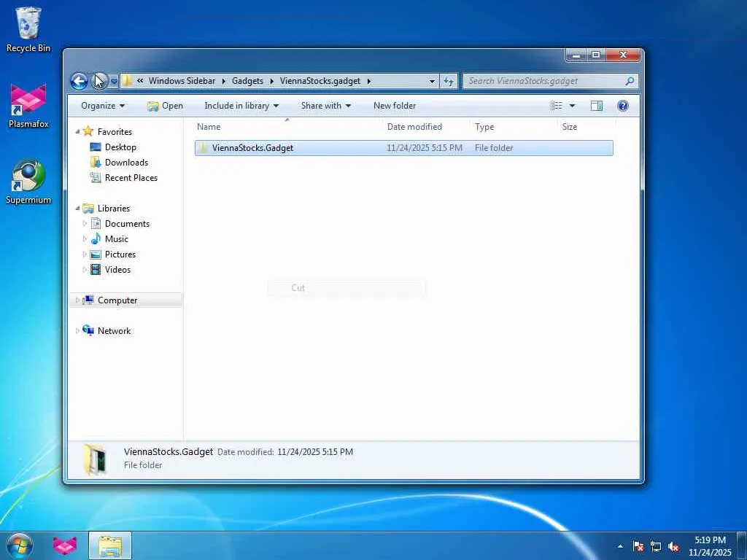Click Windows Explorer taskbar button

tap(110, 545)
